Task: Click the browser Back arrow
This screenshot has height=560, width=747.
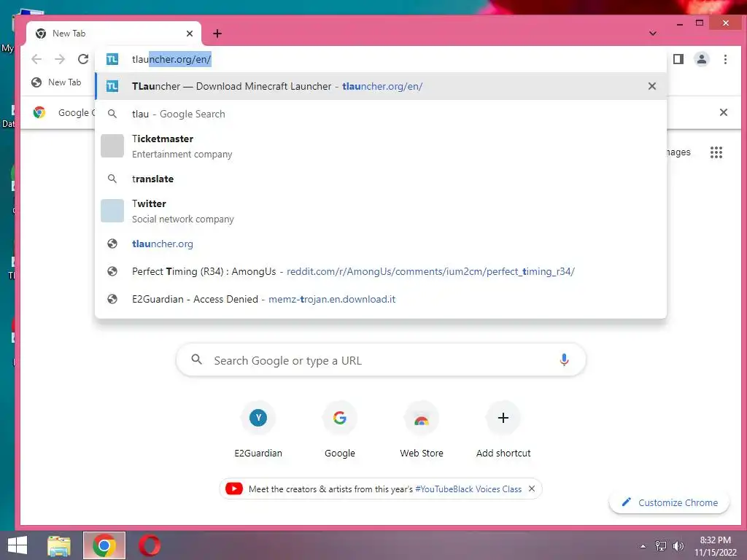Action: click(x=36, y=59)
